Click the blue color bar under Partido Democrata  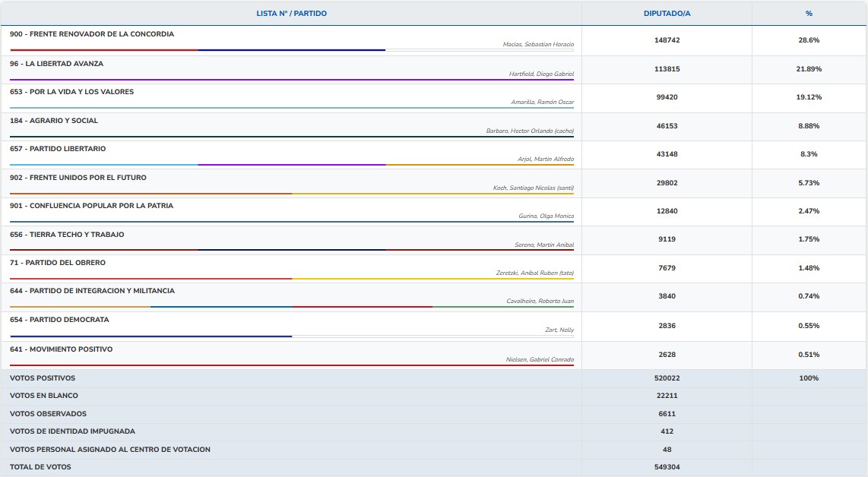tap(150, 336)
